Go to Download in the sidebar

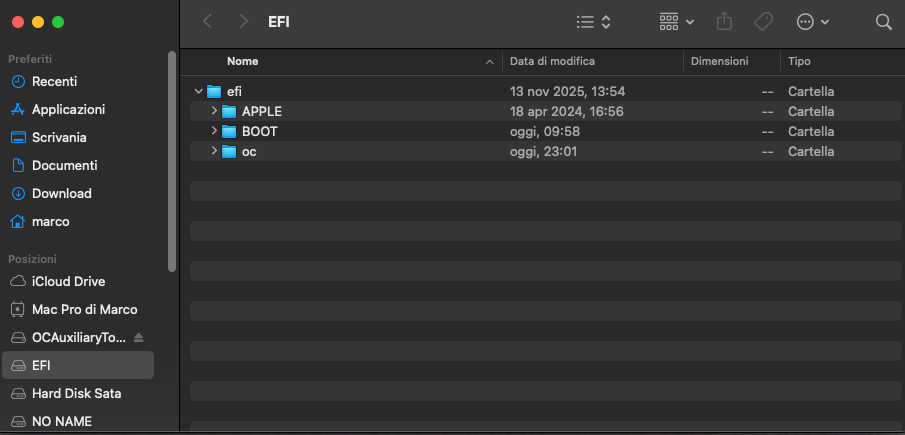[x=61, y=193]
